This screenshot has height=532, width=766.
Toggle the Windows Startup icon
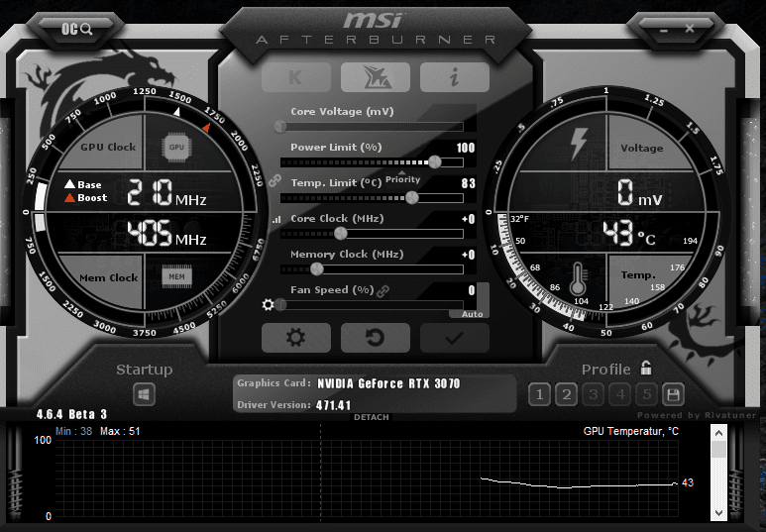point(144,394)
